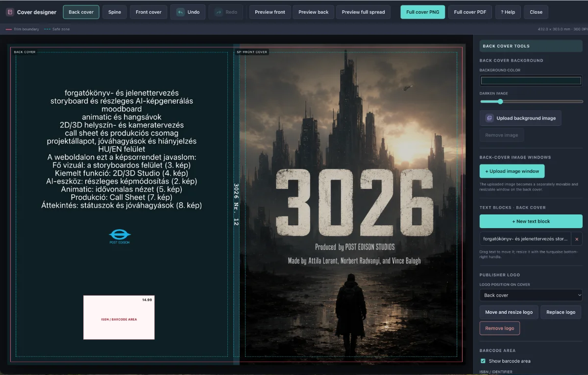The image size is (588, 375).
Task: Click Move and resize logo
Action: coord(509,312)
